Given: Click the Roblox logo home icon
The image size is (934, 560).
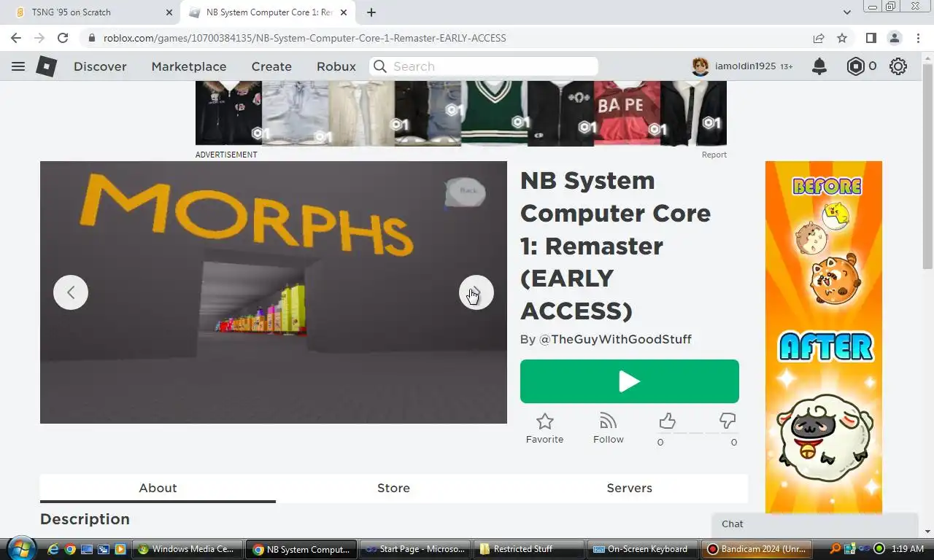Looking at the screenshot, I should pyautogui.click(x=47, y=66).
